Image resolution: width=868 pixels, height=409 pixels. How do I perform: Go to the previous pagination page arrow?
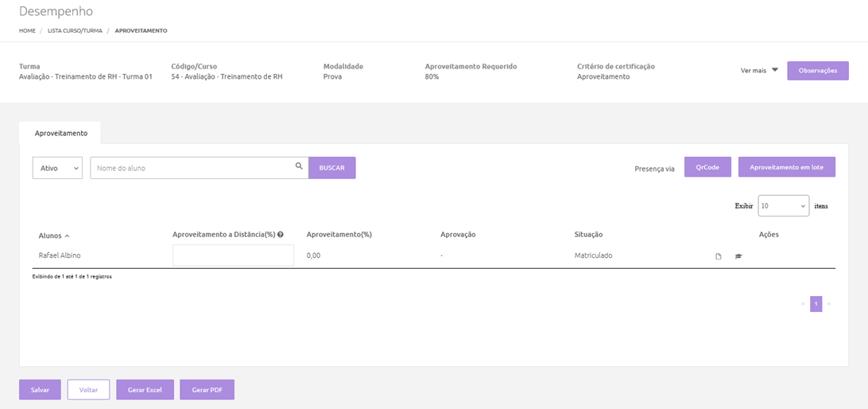tap(803, 304)
